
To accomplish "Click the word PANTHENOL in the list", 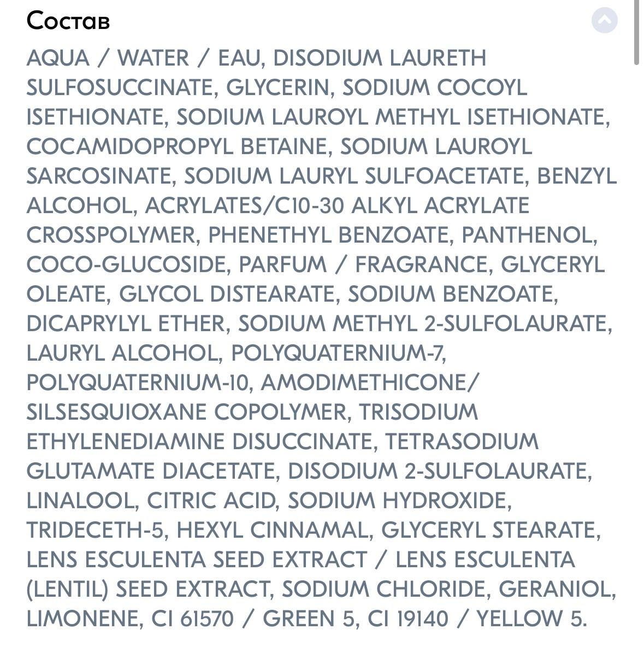I will (529, 235).
